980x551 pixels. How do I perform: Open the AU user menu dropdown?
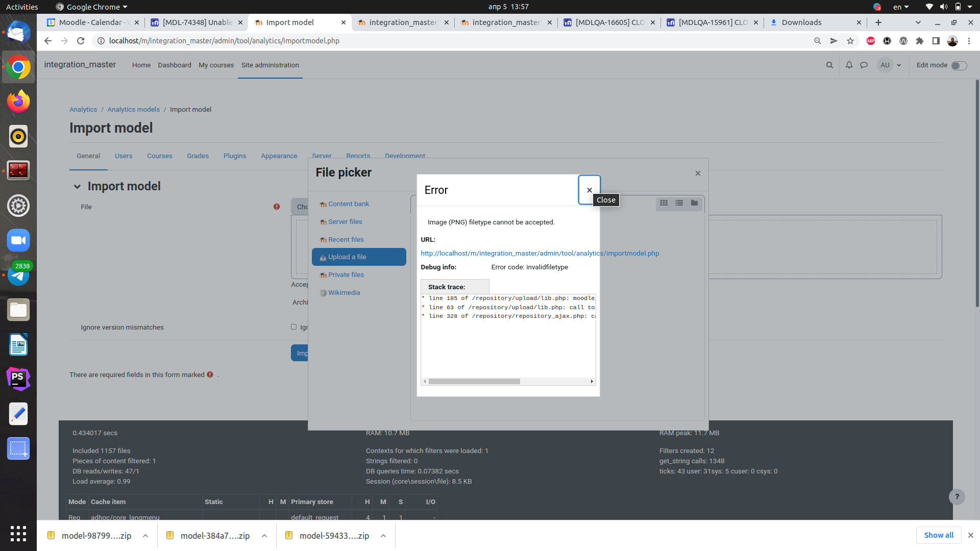(x=890, y=65)
